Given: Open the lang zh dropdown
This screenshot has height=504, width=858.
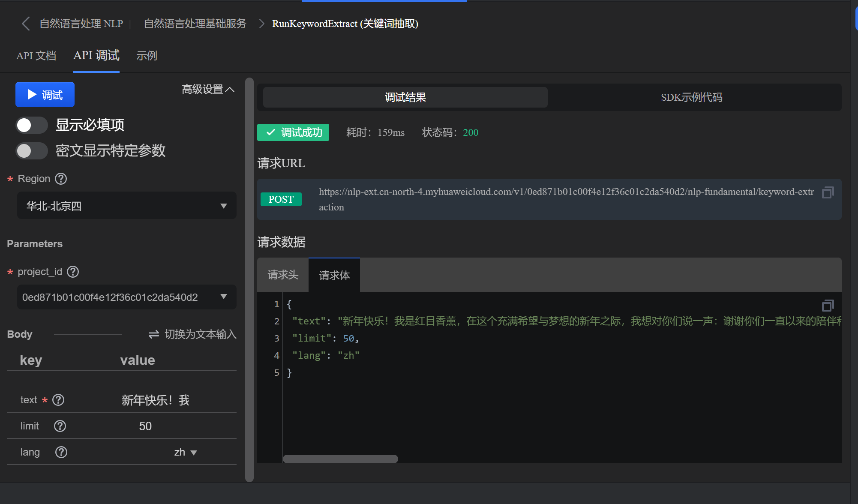Looking at the screenshot, I should pyautogui.click(x=185, y=453).
